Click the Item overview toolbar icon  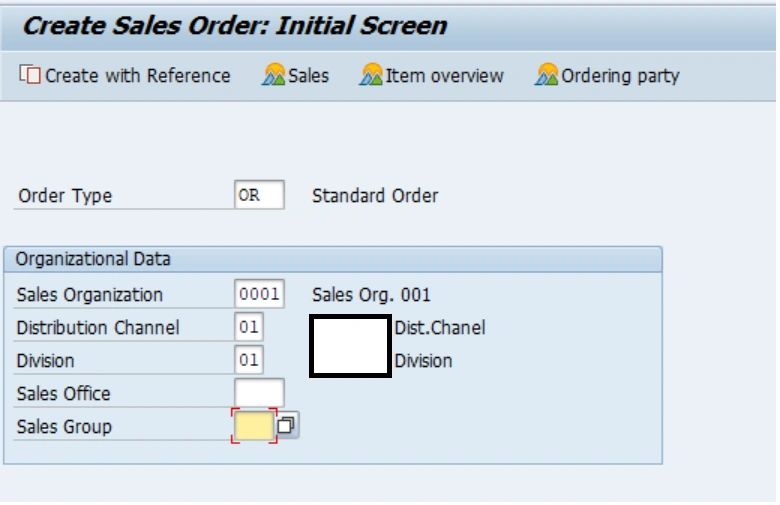pyautogui.click(x=371, y=74)
